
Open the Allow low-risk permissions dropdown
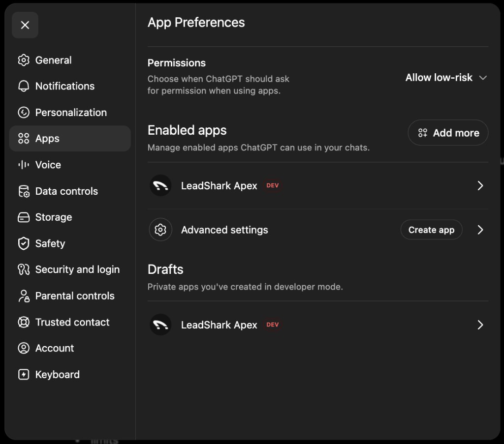click(x=446, y=77)
